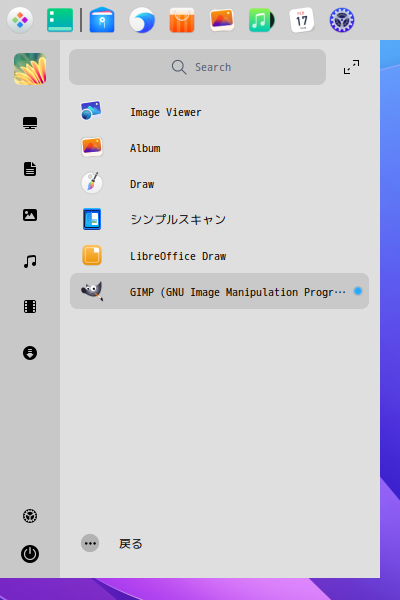
Task: Open Pictures folder in sidebar
Action: point(30,215)
